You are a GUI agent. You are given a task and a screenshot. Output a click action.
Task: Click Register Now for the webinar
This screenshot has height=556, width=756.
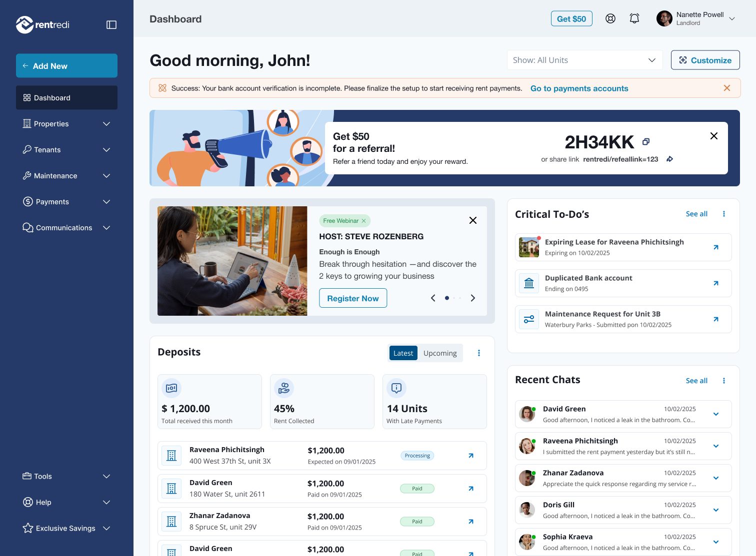(x=353, y=298)
